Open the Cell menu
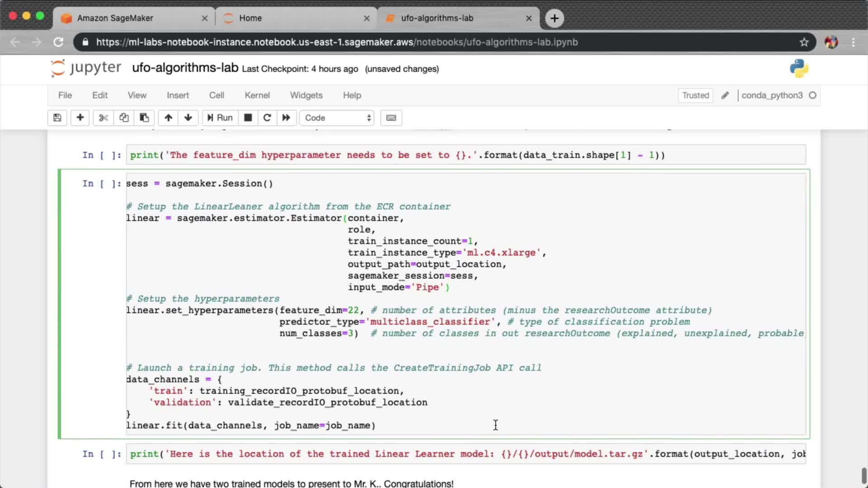The height and width of the screenshot is (488, 868). coord(217,95)
